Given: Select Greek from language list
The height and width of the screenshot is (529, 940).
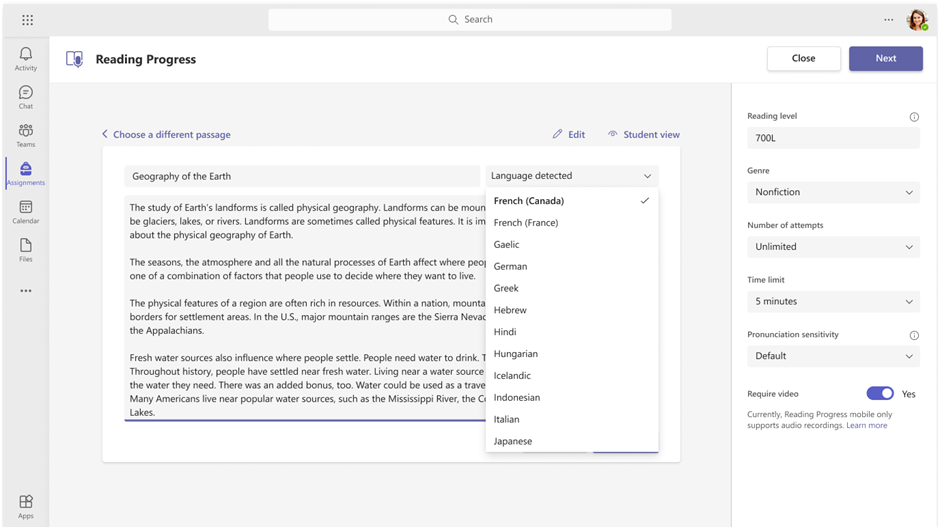Looking at the screenshot, I should (572, 288).
